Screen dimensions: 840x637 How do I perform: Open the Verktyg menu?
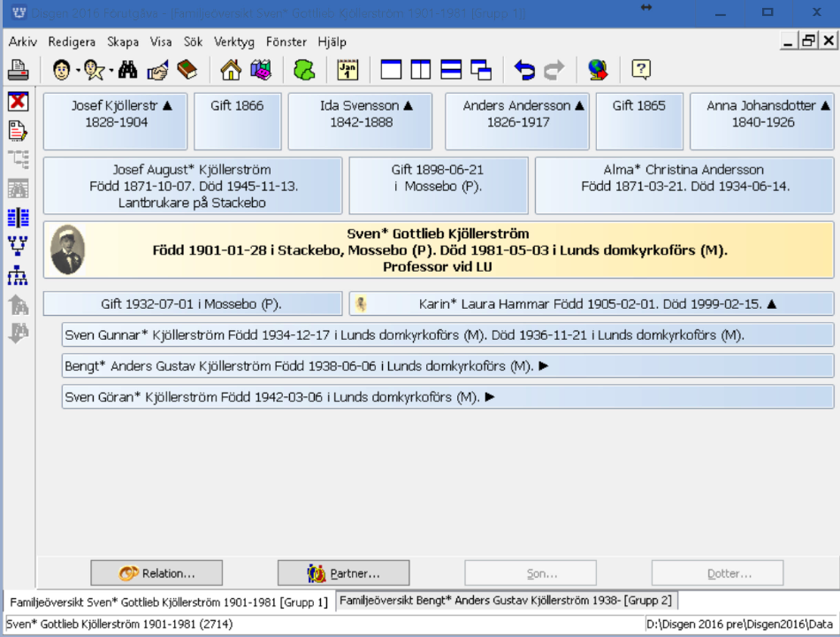pyautogui.click(x=233, y=42)
